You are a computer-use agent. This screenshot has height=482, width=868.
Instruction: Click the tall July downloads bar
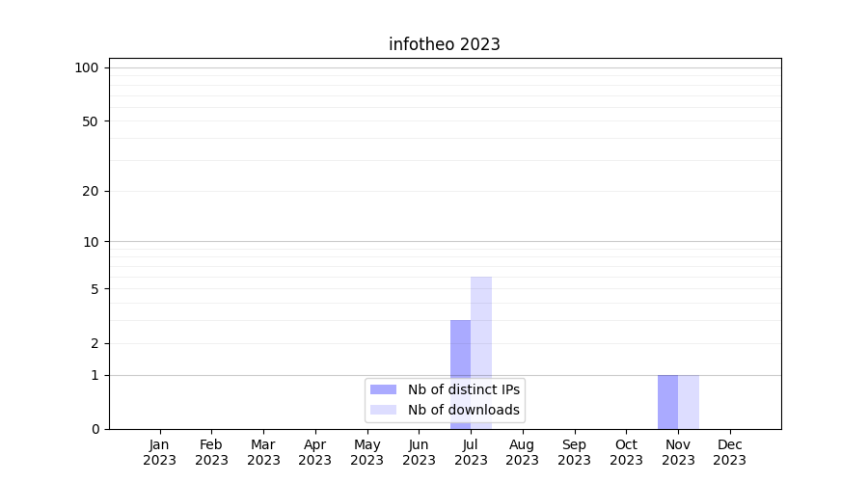tap(481, 328)
